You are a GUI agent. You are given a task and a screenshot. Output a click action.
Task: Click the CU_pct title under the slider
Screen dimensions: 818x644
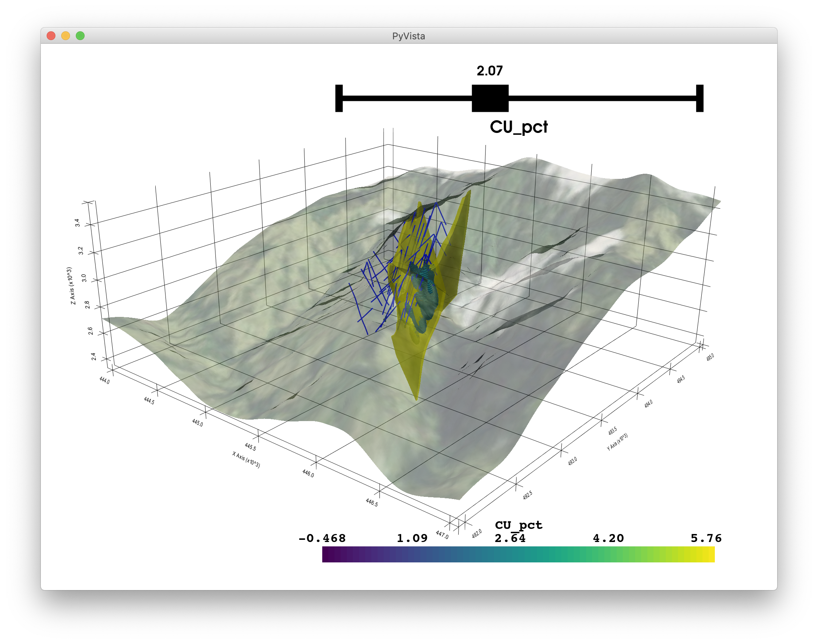pyautogui.click(x=518, y=127)
